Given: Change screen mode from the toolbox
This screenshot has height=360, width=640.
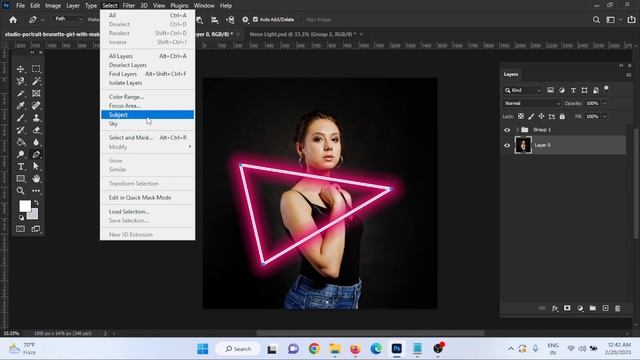Looking at the screenshot, I should tap(36, 229).
